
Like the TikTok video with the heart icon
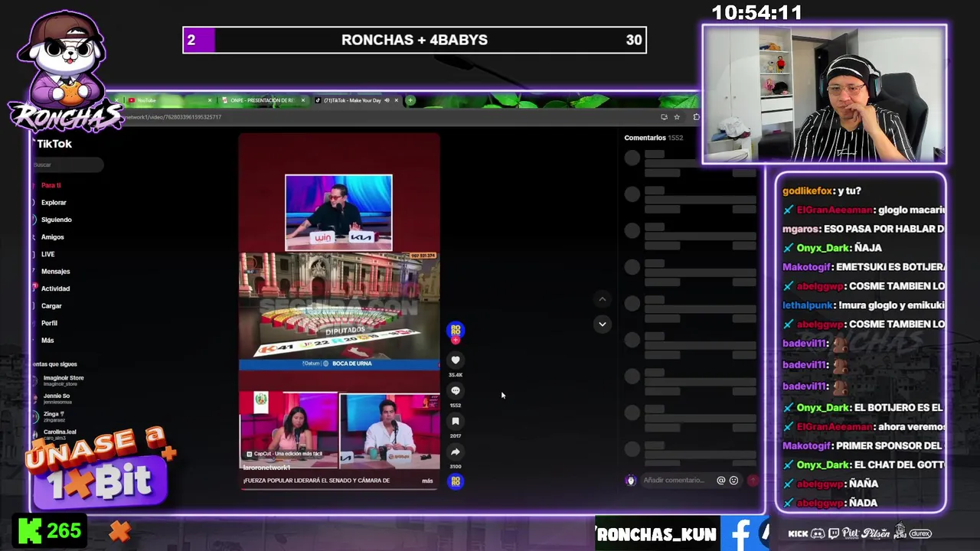[x=456, y=360]
